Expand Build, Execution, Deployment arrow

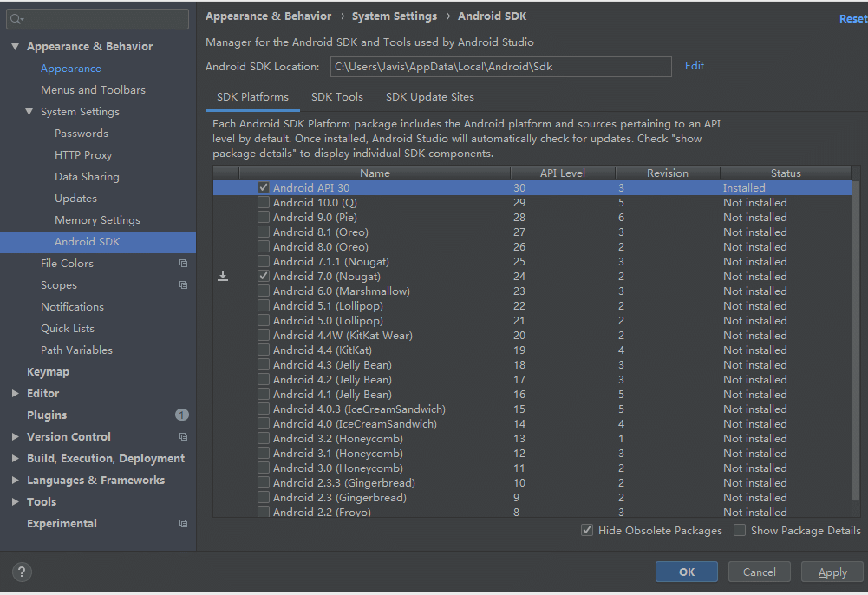coord(15,458)
